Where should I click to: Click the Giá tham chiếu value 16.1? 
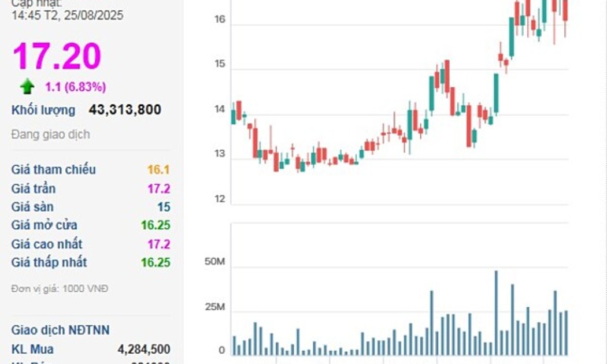click(158, 170)
